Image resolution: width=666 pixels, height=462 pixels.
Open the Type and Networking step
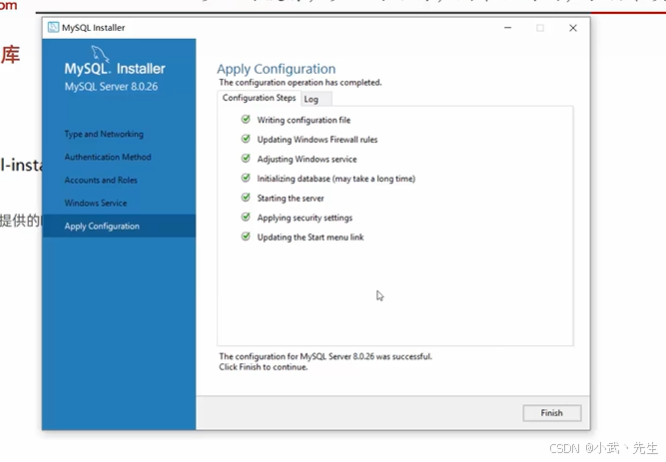tap(104, 134)
